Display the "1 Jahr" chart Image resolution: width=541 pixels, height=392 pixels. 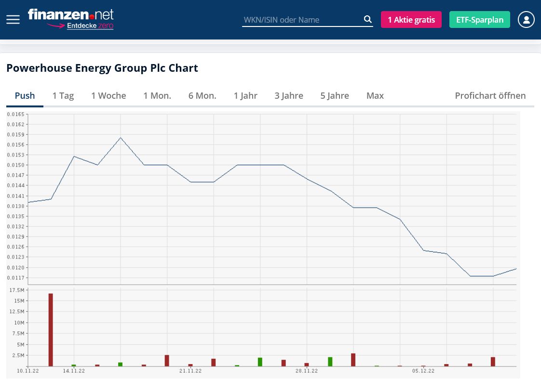tap(245, 95)
